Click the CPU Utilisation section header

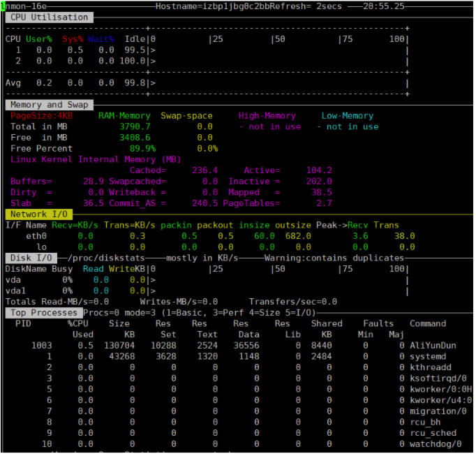coord(49,17)
